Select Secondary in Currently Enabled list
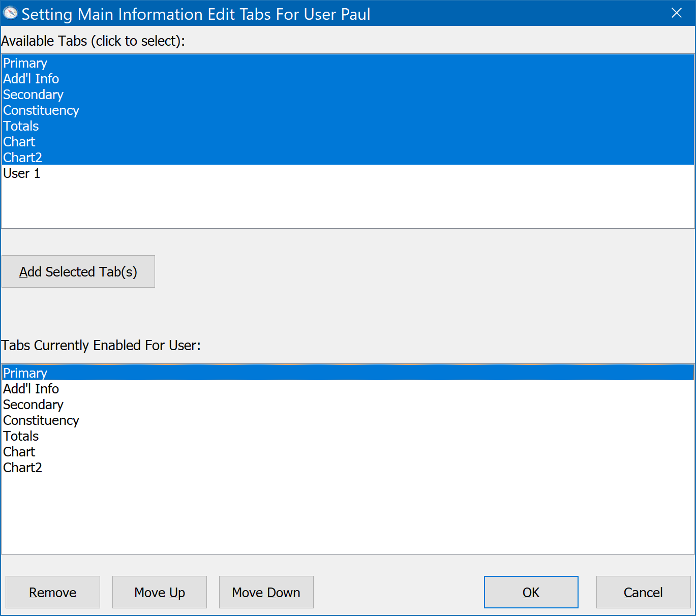Image resolution: width=696 pixels, height=616 pixels. point(348,405)
